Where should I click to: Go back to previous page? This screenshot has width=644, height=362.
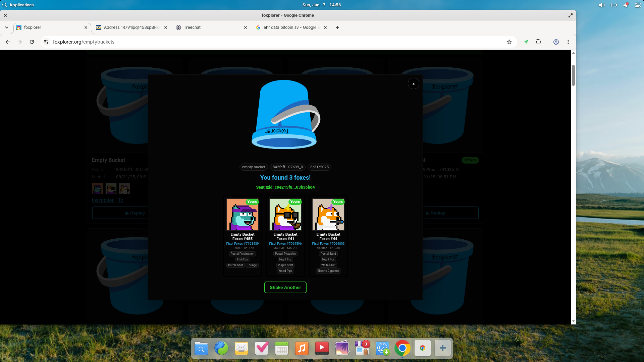click(8, 42)
